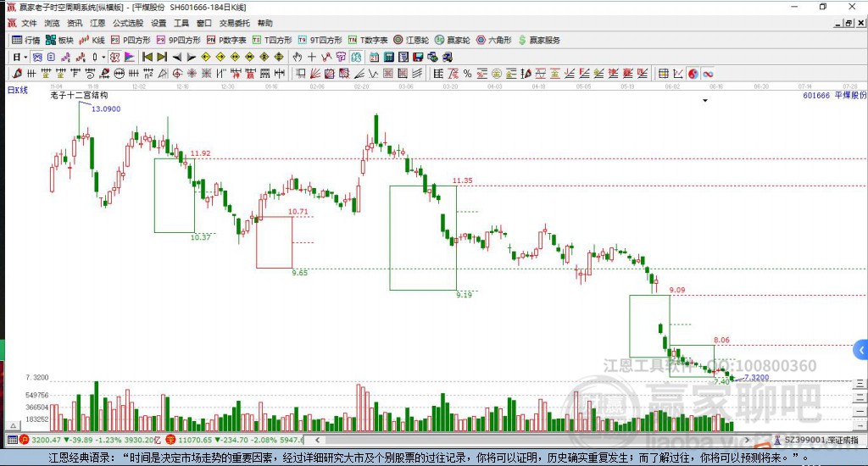Open the 窗口 menu
Image resolution: width=868 pixels, height=466 pixels.
pos(204,23)
